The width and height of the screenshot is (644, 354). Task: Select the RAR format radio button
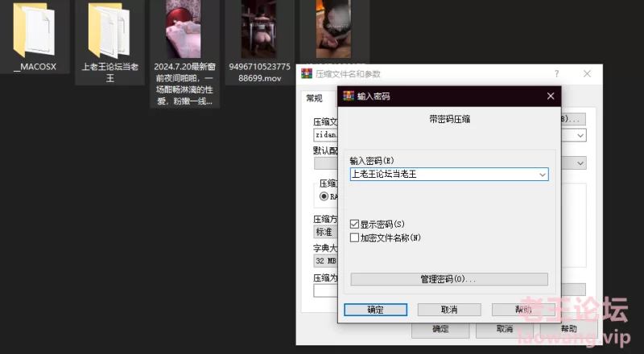pos(324,196)
